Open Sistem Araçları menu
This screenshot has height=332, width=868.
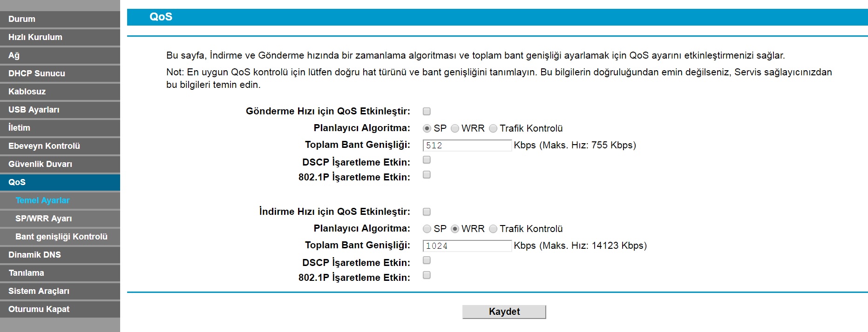click(60, 291)
